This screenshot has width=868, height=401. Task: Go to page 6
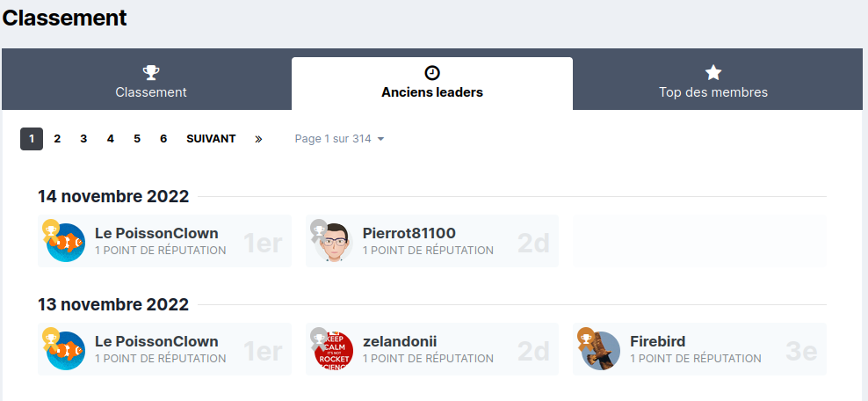[x=163, y=139]
